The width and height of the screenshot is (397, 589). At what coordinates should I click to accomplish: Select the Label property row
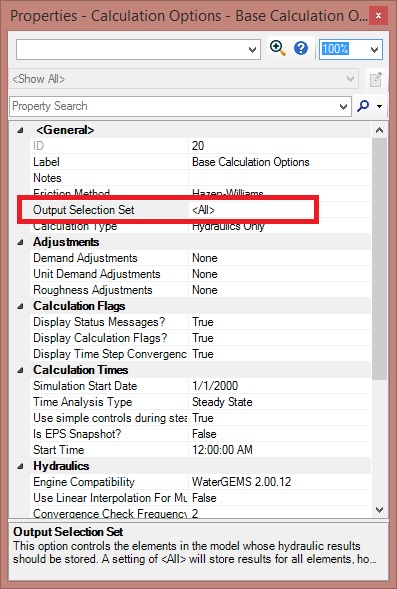click(x=201, y=162)
